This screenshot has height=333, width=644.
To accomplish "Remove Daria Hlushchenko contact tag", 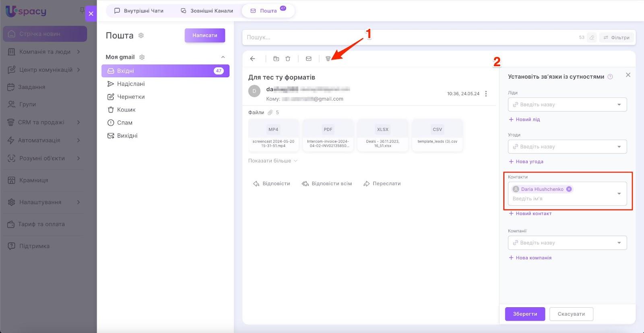I will tap(569, 189).
